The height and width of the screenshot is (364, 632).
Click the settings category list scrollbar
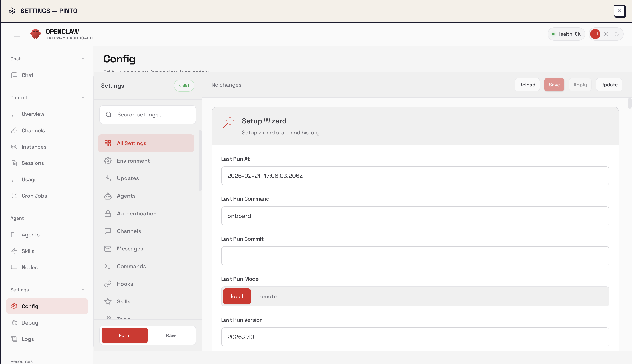(200, 160)
